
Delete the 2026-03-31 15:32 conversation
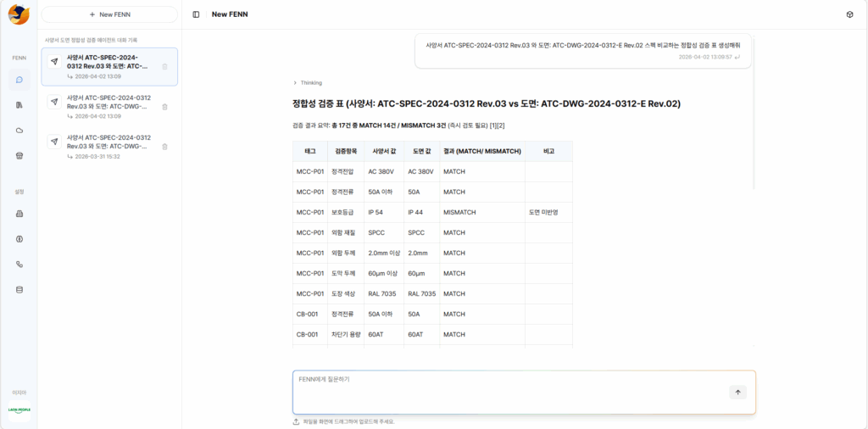[164, 147]
